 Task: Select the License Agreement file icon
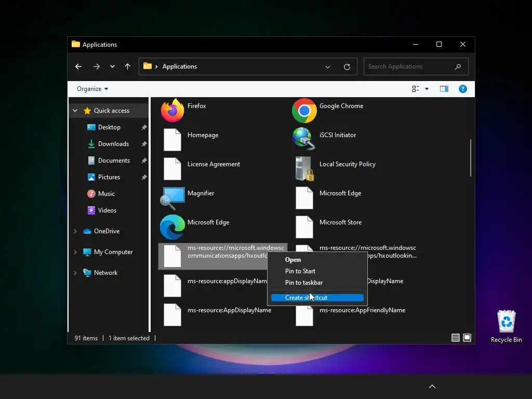tap(172, 169)
